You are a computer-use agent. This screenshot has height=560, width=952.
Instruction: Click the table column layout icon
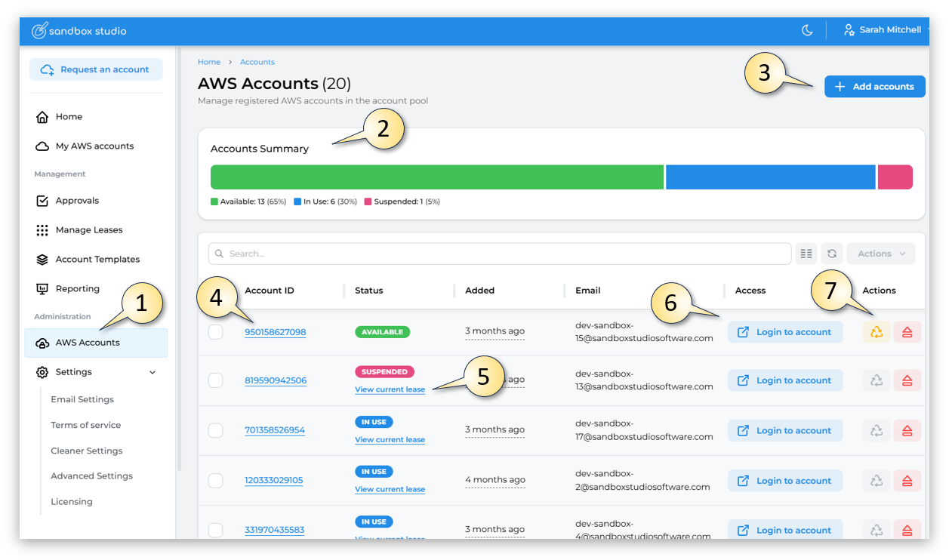click(806, 254)
